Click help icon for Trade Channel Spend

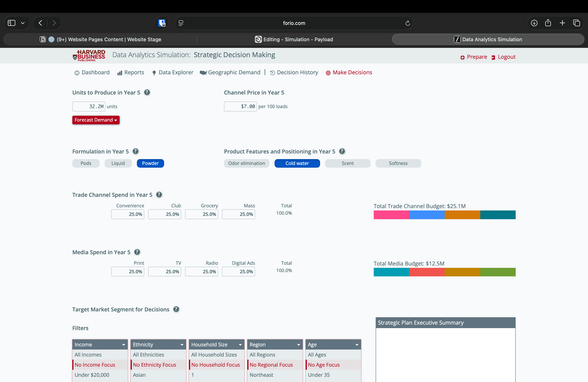click(159, 195)
